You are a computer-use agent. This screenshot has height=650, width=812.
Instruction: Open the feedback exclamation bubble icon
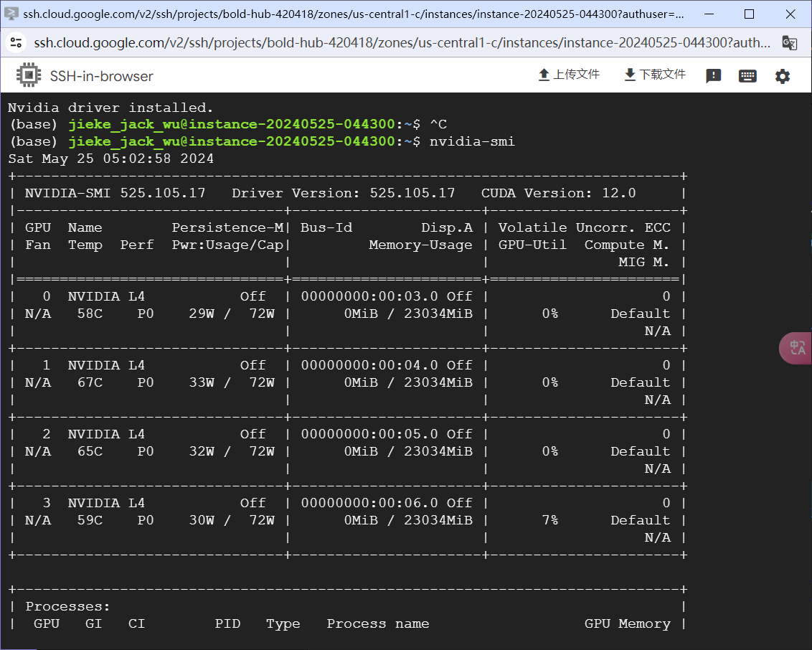click(x=713, y=76)
